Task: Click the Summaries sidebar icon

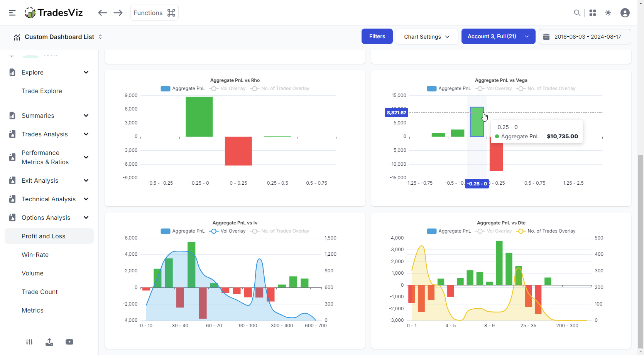Action: [x=12, y=116]
